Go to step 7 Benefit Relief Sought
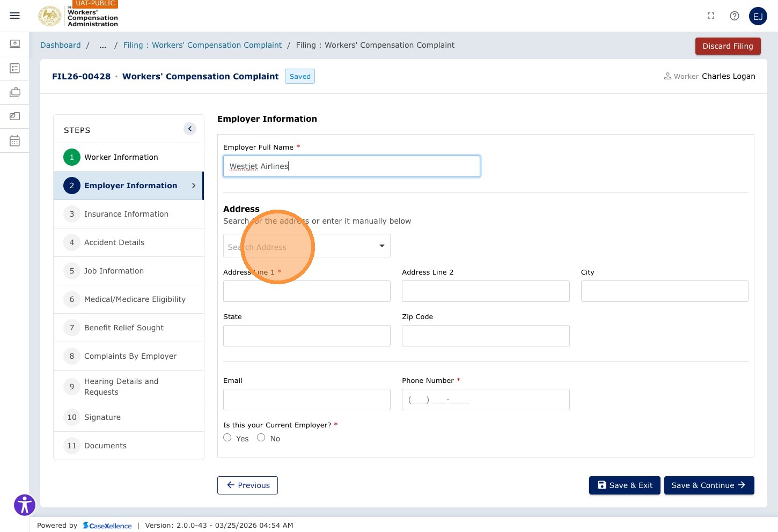Image resolution: width=778 pixels, height=532 pixels. (129, 328)
